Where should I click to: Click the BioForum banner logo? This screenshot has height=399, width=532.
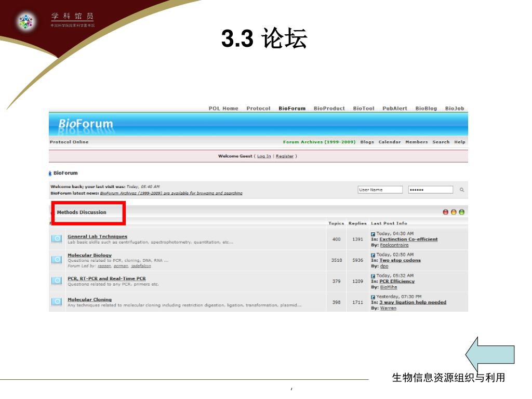[x=86, y=124]
